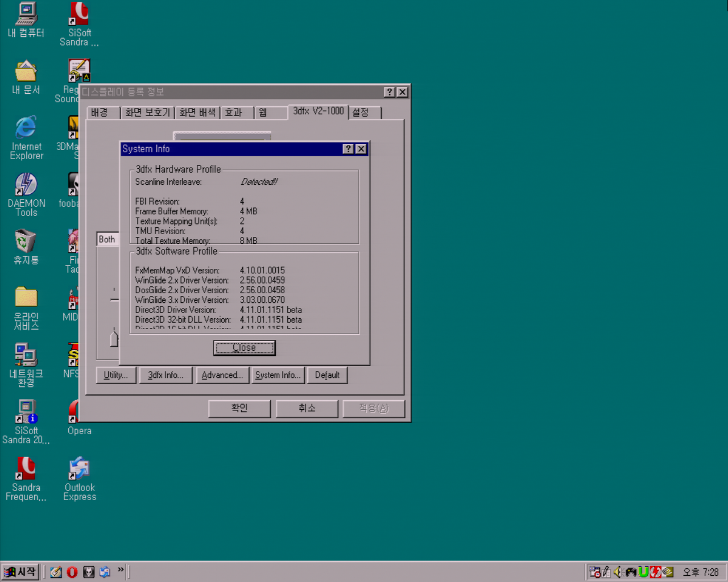Click Close in System Info dialog
This screenshot has width=728, height=582.
coord(245,348)
